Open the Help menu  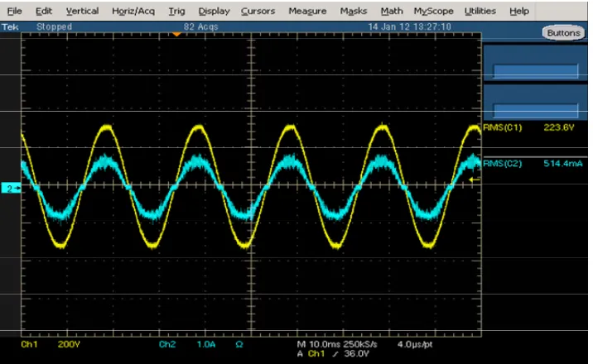coord(519,12)
